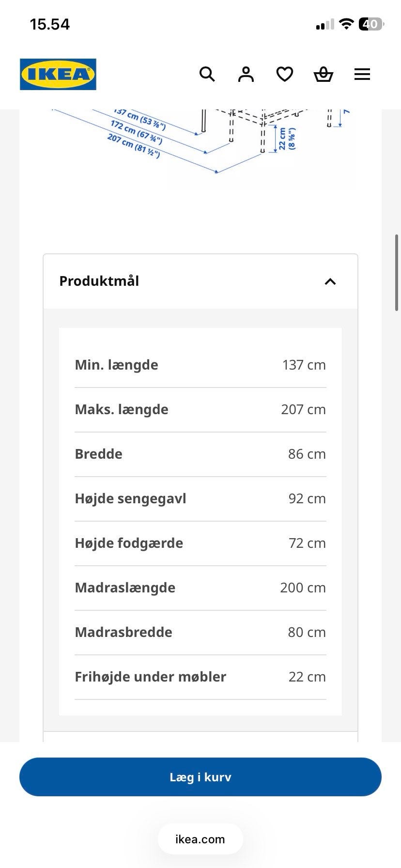Open the favorites heart icon
The image size is (401, 868).
[285, 74]
